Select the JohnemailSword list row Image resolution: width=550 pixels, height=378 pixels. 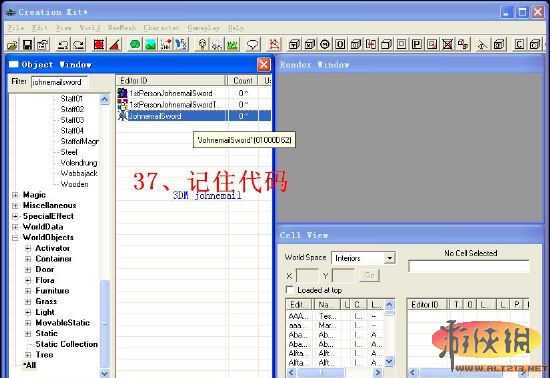click(x=194, y=116)
